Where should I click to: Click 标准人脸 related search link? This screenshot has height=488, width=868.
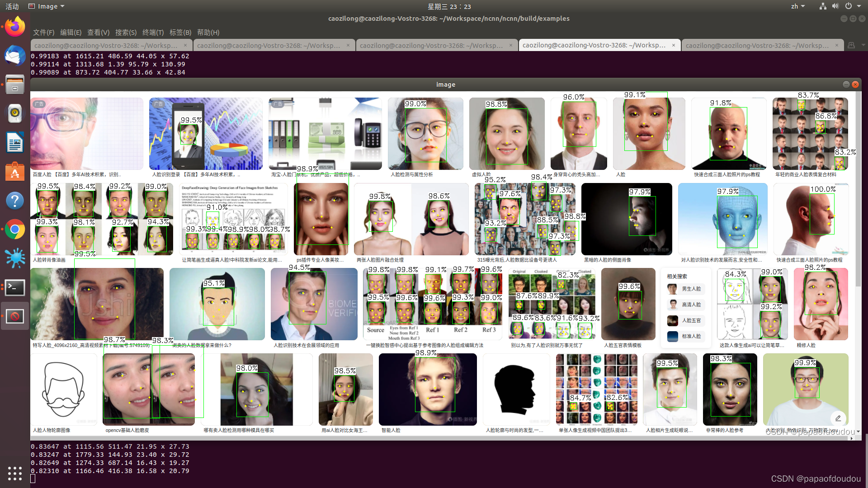tap(691, 336)
